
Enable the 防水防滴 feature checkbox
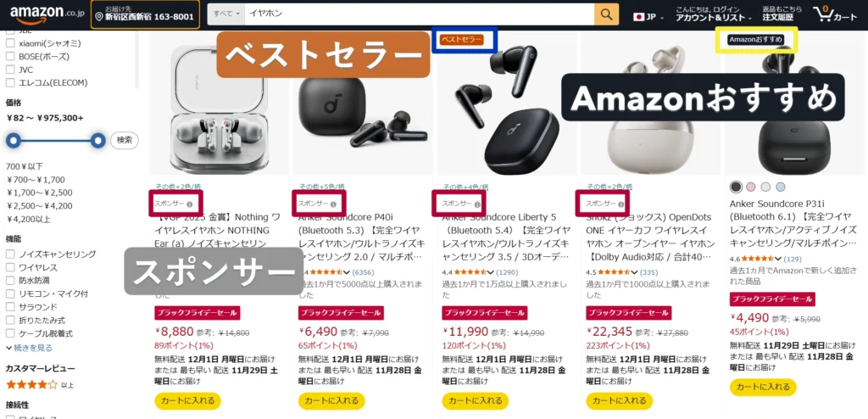click(10, 281)
